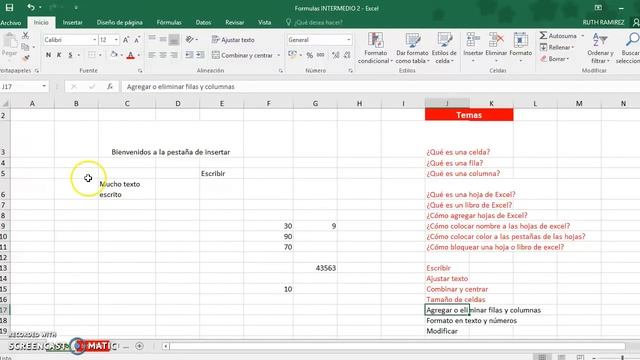
Task: Open Formato condicional menu
Action: point(376,48)
